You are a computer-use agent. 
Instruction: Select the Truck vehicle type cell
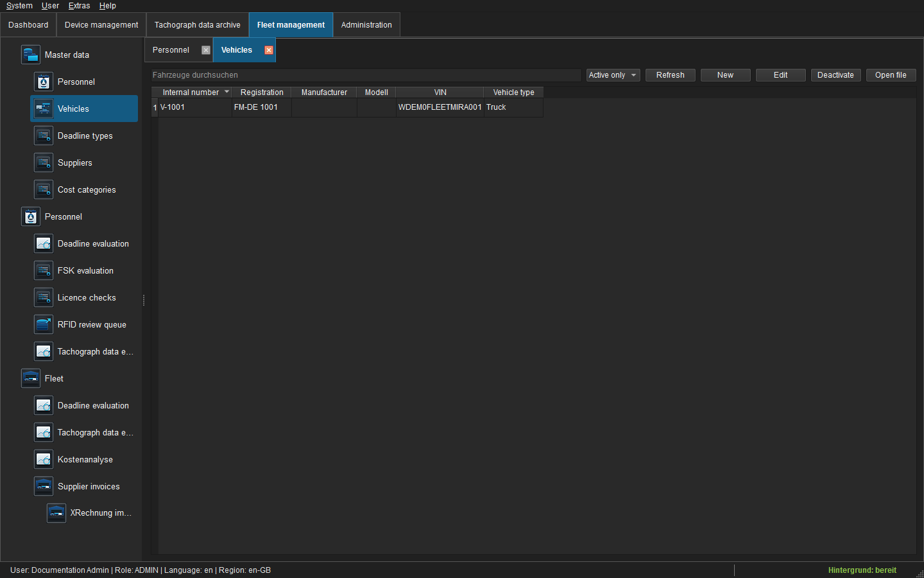click(x=513, y=107)
